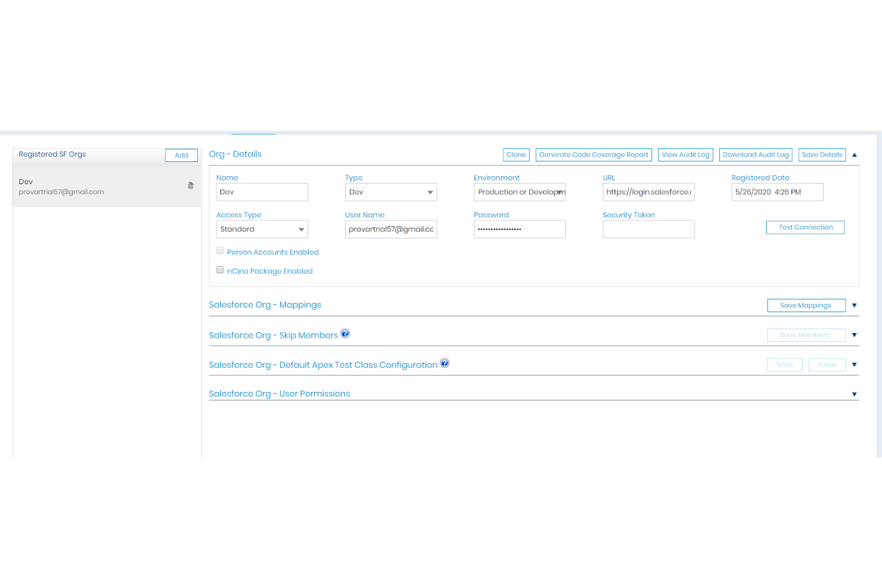Click the Security Token input field
Image resolution: width=882 pixels, height=588 pixels.
(648, 229)
